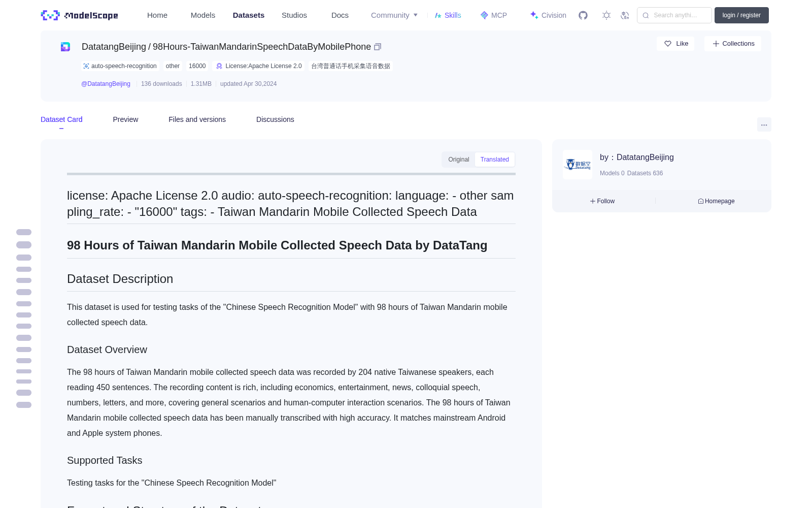
Task: Like this dataset with heart button
Action: click(675, 44)
